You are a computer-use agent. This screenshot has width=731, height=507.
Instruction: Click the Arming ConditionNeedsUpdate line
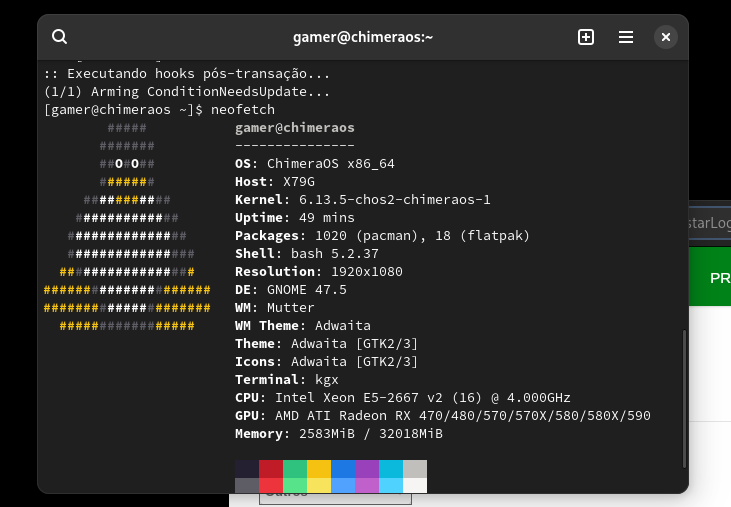[x=187, y=92]
